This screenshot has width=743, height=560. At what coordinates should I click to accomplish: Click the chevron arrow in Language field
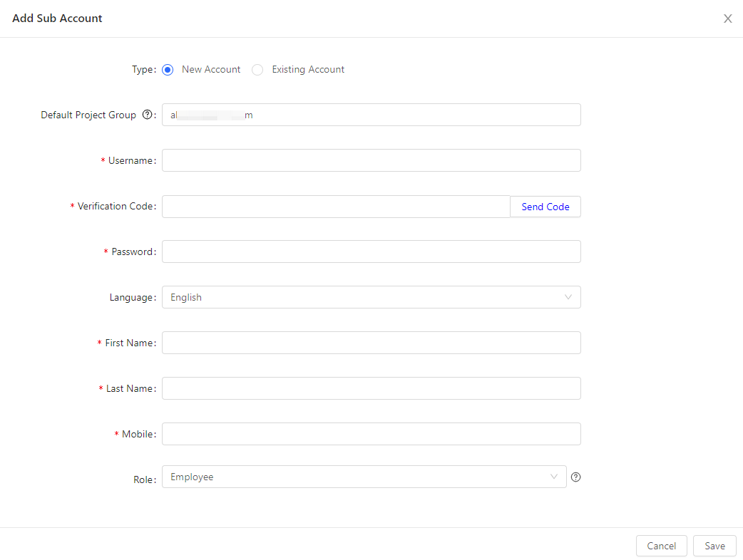point(568,297)
